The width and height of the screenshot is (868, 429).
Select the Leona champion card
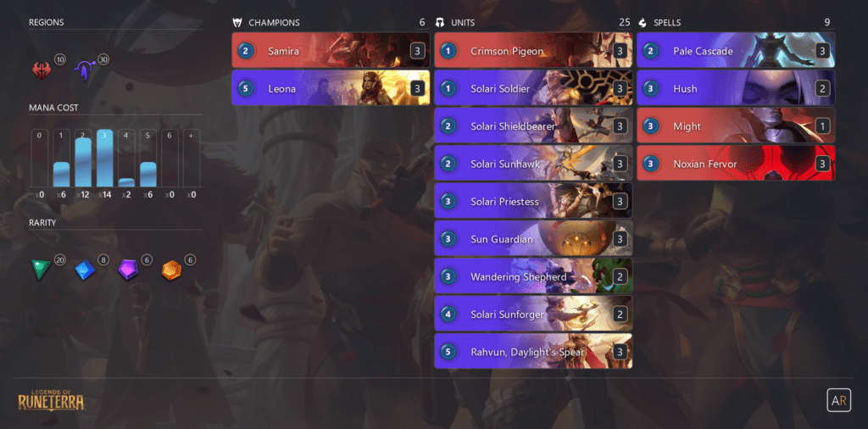[x=331, y=87]
